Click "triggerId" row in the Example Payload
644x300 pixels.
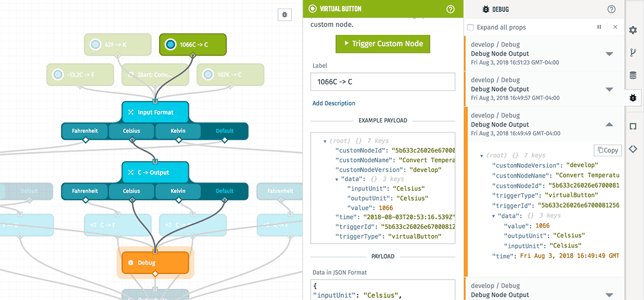pos(394,227)
